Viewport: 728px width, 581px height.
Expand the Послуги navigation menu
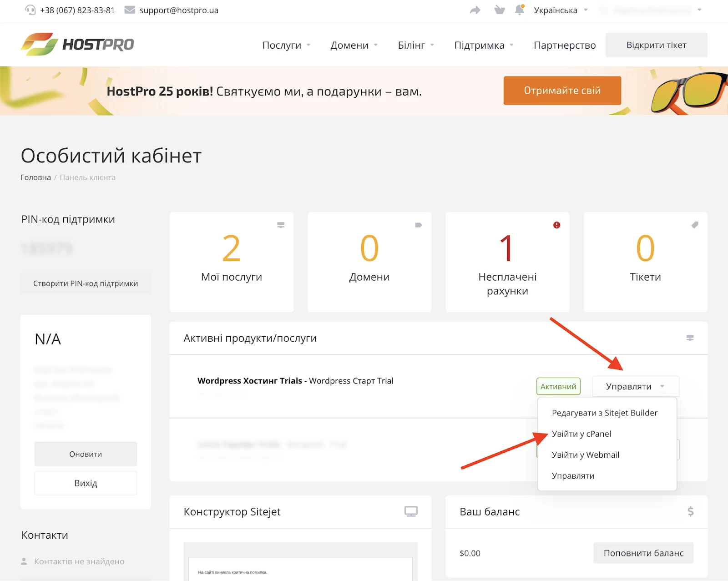click(286, 45)
